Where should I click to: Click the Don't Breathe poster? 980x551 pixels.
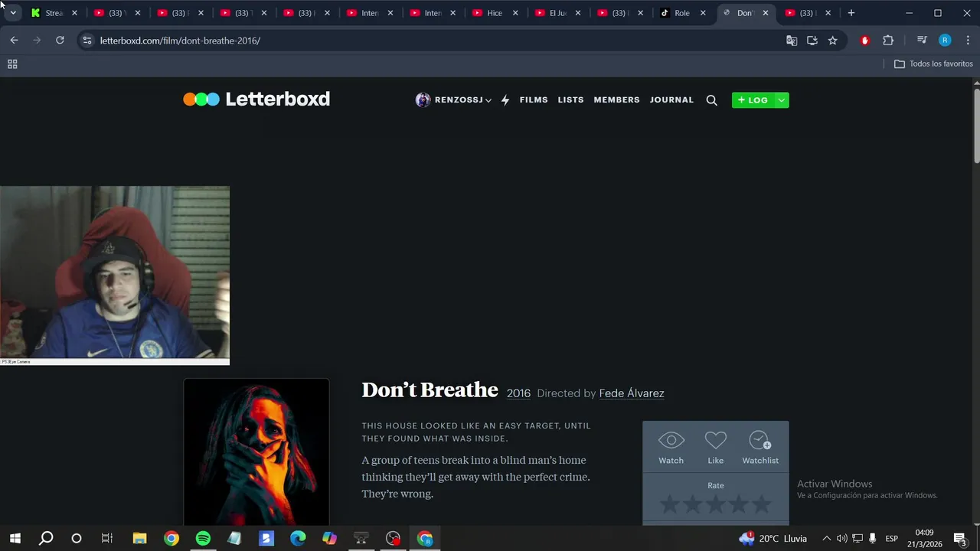click(x=256, y=452)
